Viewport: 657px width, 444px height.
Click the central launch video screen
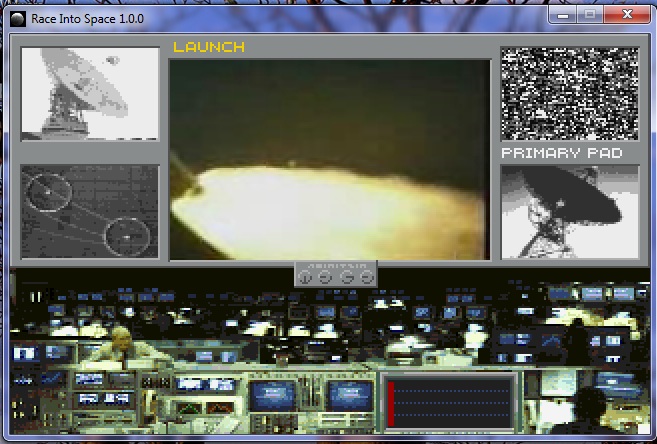(x=330, y=160)
